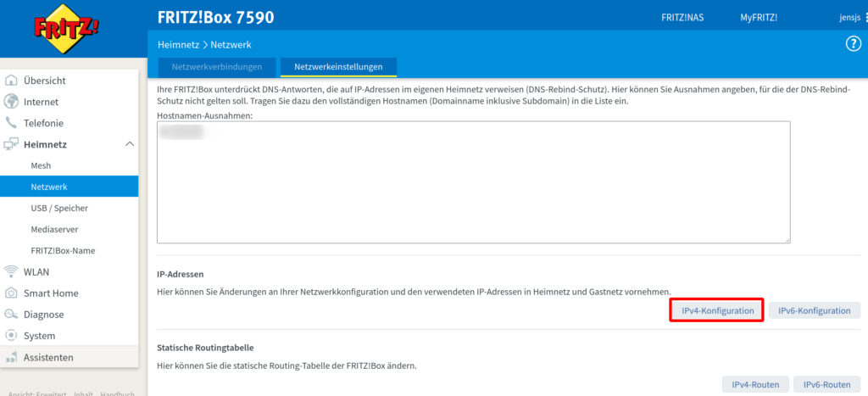This screenshot has width=868, height=396.
Task: Open the MyFRITZ! link
Action: pos(759,17)
